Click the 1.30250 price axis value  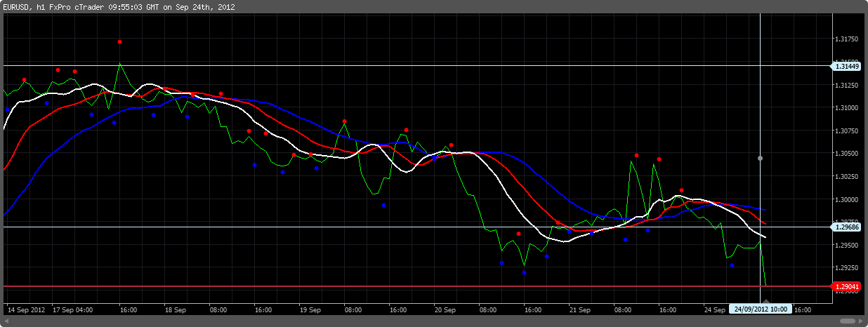pos(848,177)
